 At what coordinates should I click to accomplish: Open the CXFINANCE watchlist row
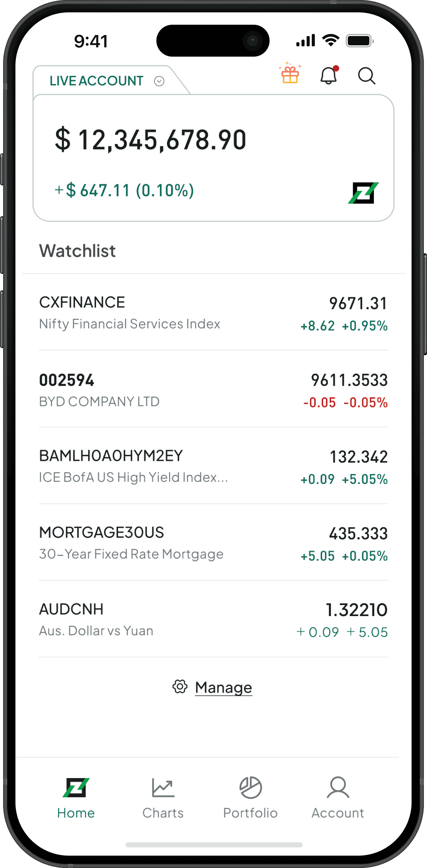213,313
